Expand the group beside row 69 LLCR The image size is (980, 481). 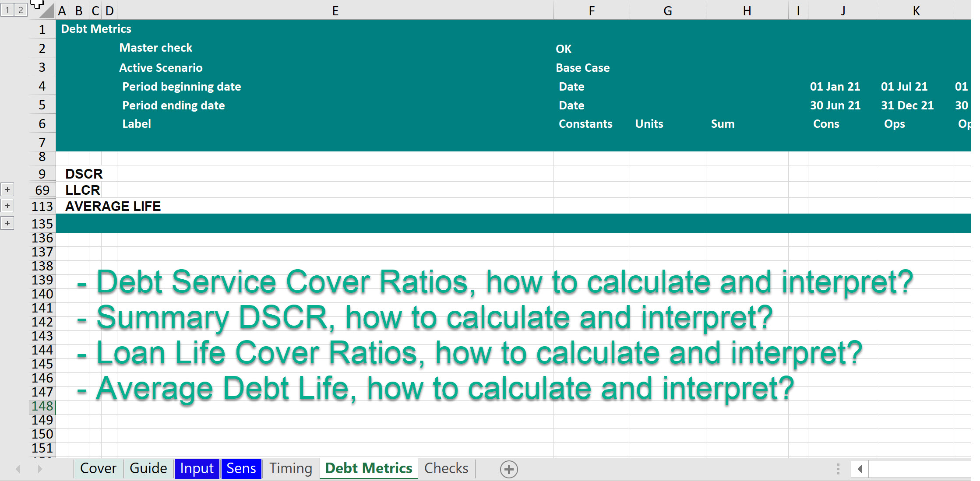click(x=7, y=190)
